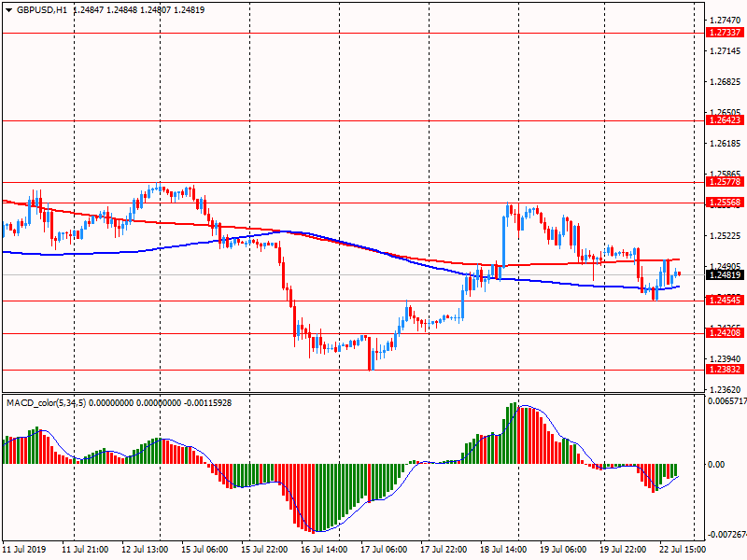747x560 pixels.
Task: Select the OHLC values beside the chart title
Action: [138, 10]
